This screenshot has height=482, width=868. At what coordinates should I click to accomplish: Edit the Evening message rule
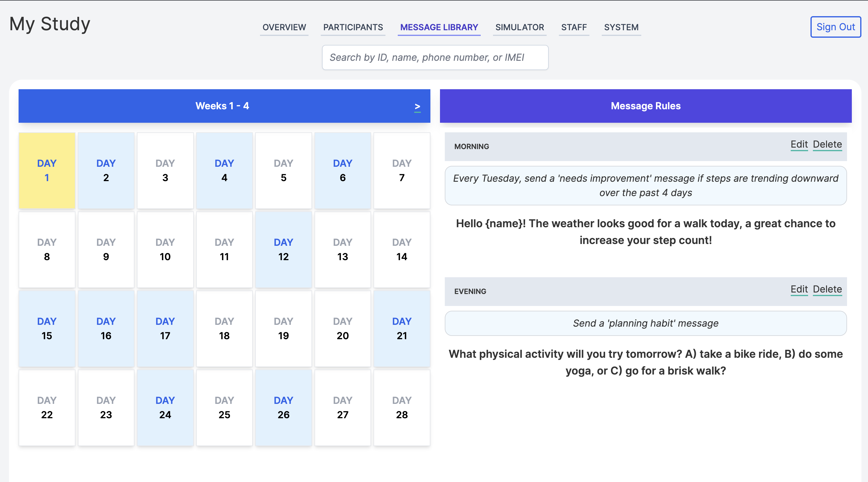[x=799, y=289]
